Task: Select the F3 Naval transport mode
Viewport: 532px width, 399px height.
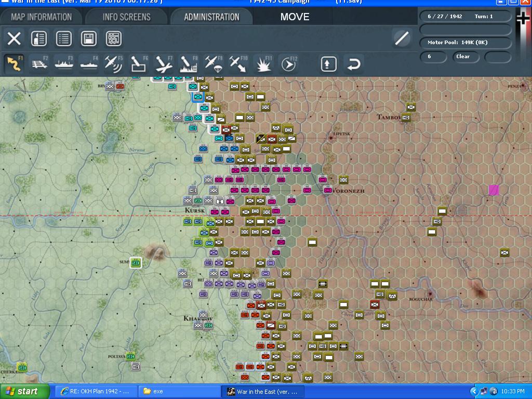Action: click(x=64, y=63)
